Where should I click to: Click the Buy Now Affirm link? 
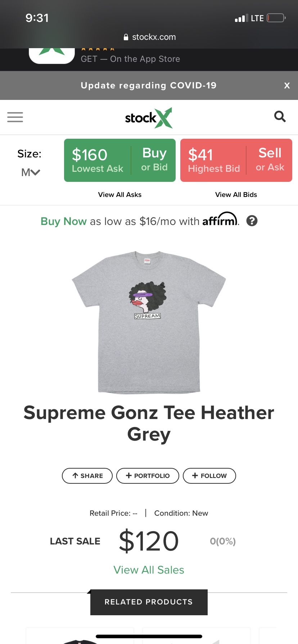[64, 221]
